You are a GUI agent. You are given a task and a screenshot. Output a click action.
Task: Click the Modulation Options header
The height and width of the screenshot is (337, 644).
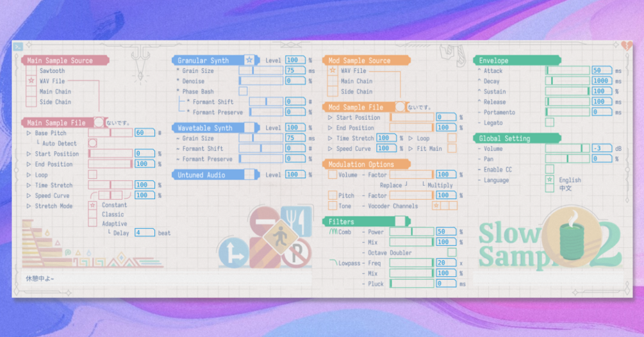click(x=367, y=164)
